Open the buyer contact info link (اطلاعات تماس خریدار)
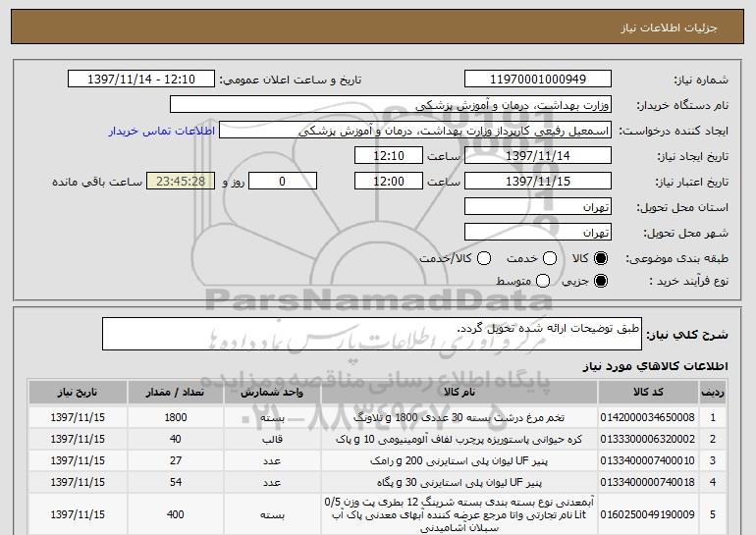The width and height of the screenshot is (756, 535). (162, 131)
